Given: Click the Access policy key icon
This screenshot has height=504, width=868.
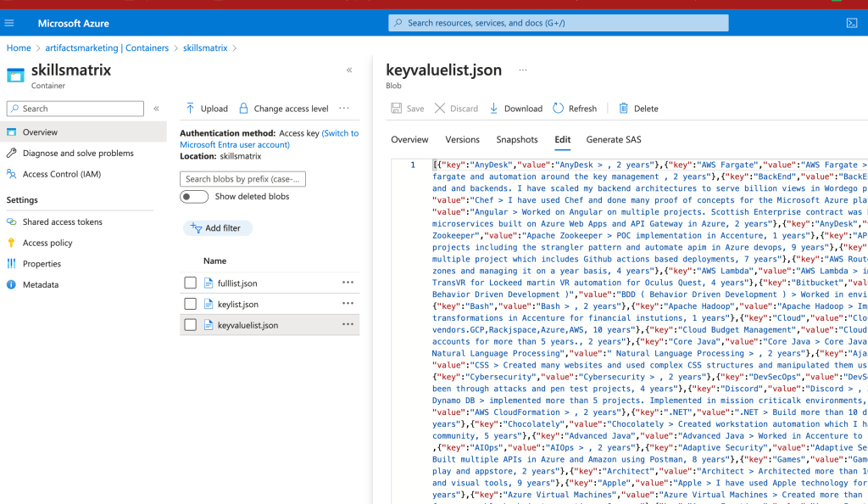Looking at the screenshot, I should point(11,243).
